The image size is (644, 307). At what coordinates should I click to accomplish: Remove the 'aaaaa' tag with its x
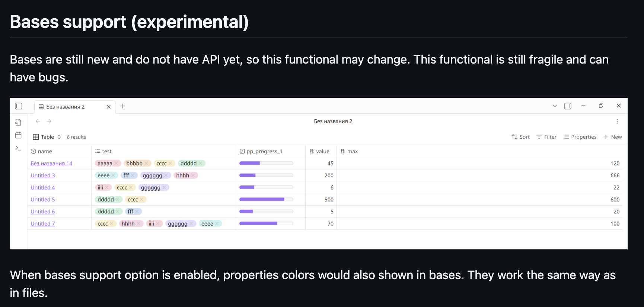coord(116,164)
